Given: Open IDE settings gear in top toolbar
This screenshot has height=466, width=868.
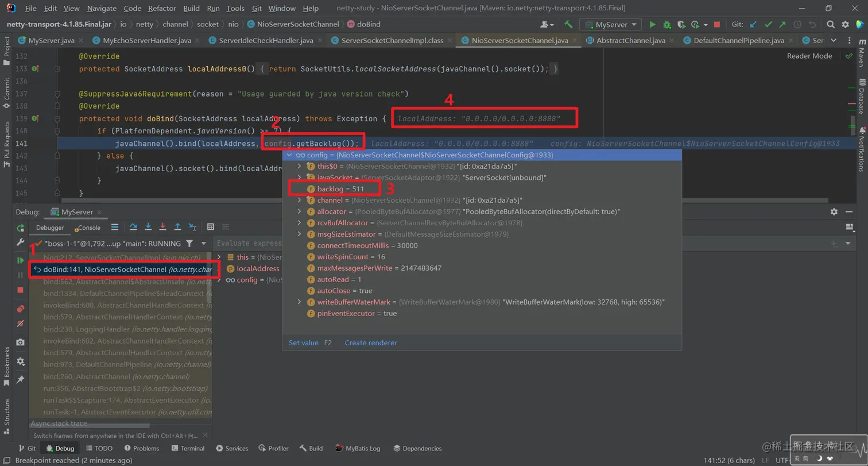Looking at the screenshot, I should tap(845, 25).
